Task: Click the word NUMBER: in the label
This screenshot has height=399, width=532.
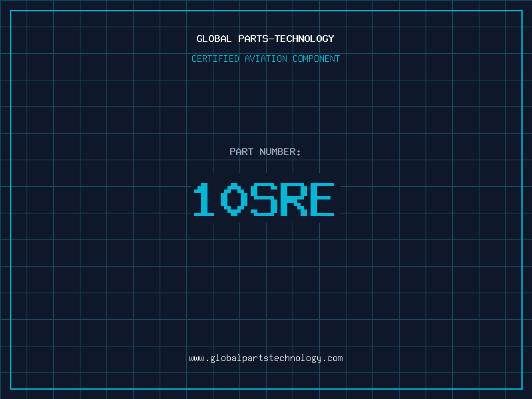Action: point(280,152)
